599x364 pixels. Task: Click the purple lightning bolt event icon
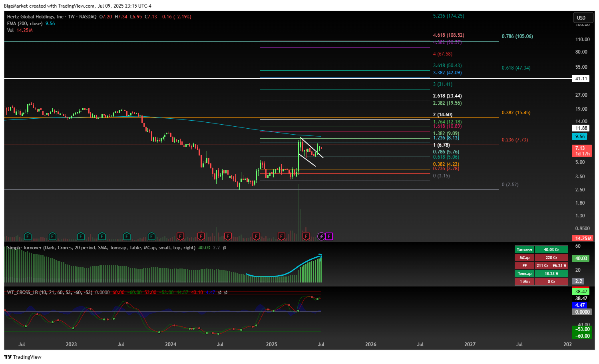point(321,237)
